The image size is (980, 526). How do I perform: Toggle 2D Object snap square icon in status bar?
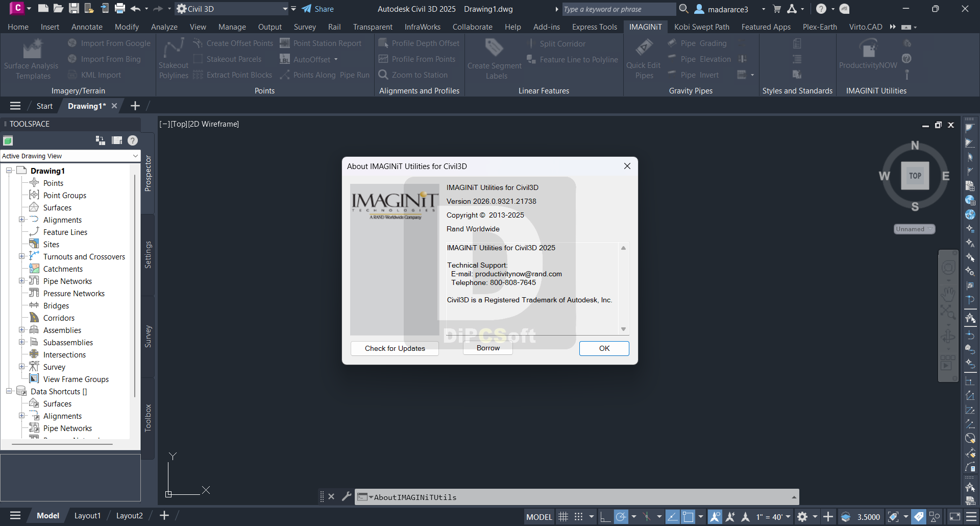688,517
